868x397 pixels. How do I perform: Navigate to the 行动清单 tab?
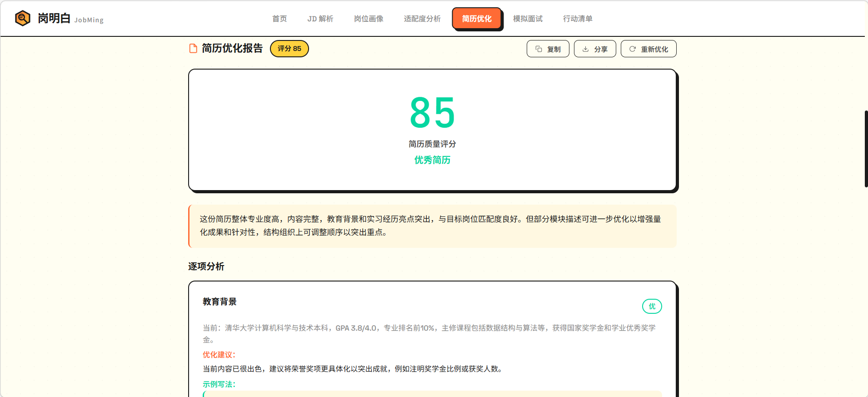(577, 19)
